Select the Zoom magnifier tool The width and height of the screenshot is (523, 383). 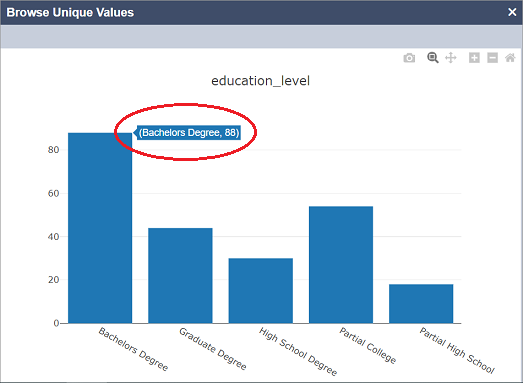pyautogui.click(x=433, y=58)
